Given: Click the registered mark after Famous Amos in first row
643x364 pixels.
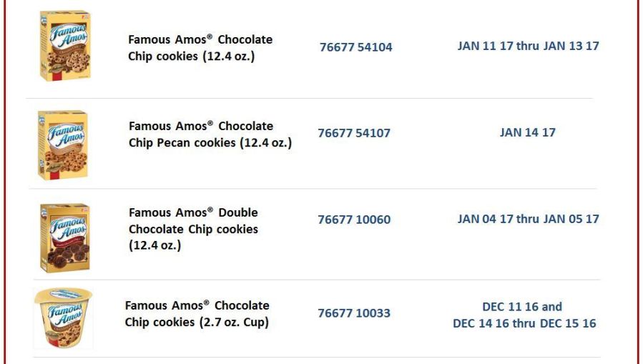Looking at the screenshot, I should [210, 36].
